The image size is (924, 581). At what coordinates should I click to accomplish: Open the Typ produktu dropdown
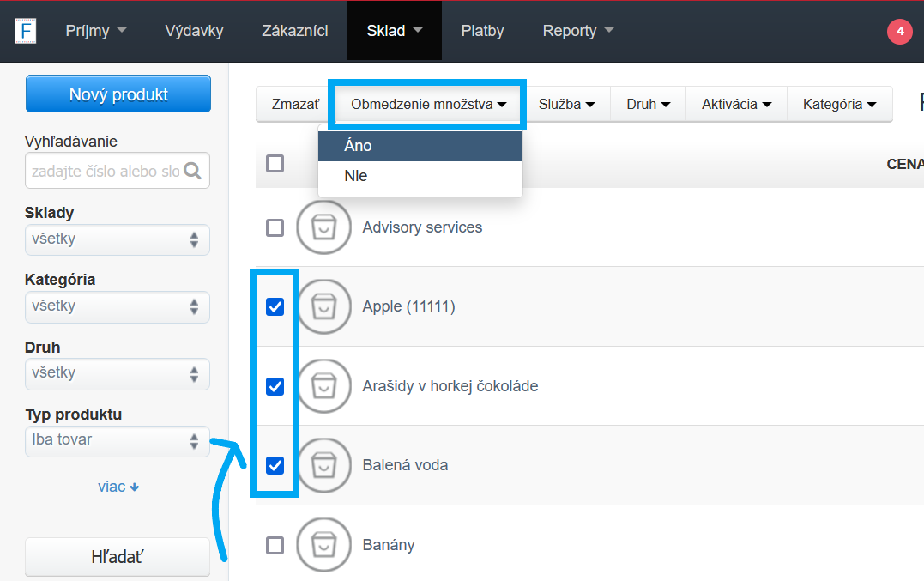pyautogui.click(x=118, y=440)
